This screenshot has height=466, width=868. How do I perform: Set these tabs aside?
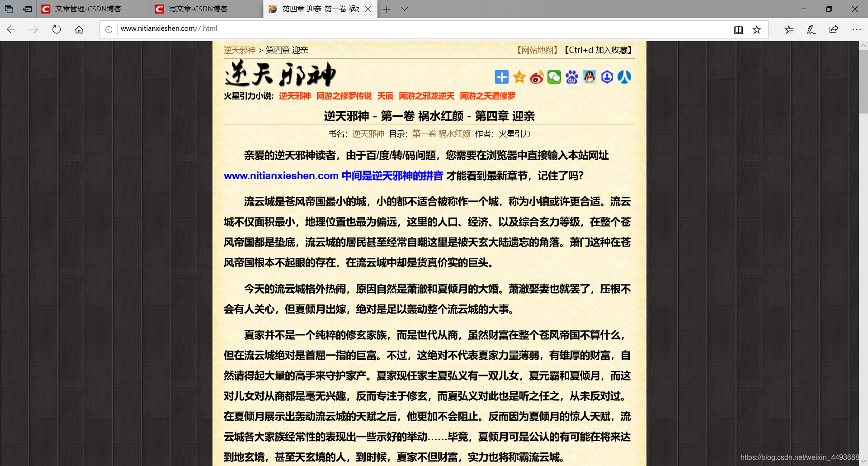coord(27,9)
